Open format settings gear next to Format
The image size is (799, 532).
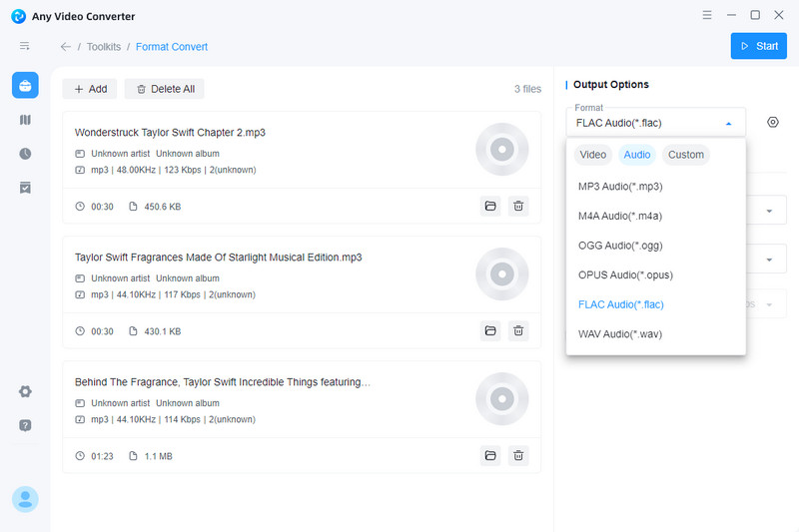click(772, 122)
